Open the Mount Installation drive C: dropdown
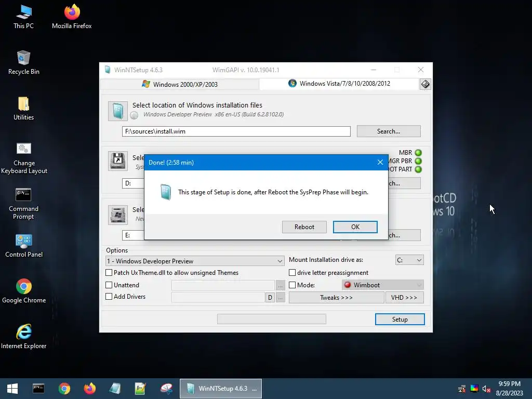The height and width of the screenshot is (399, 532). click(x=409, y=260)
